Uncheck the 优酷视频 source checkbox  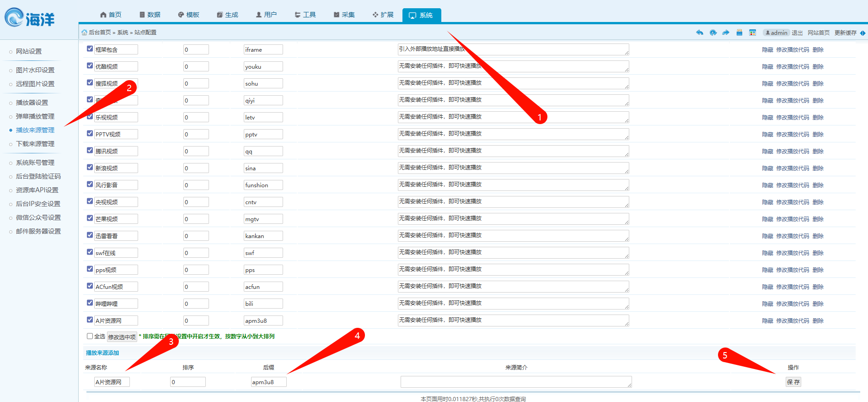coord(90,65)
